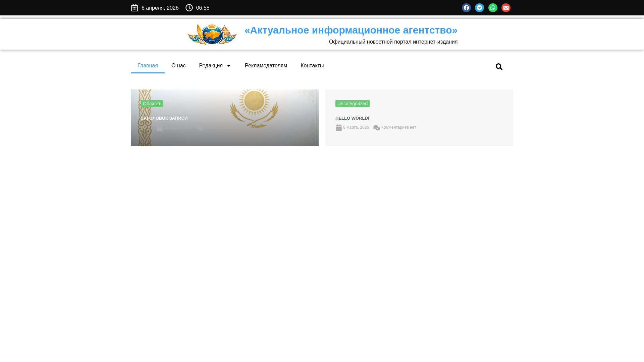The height and width of the screenshot is (362, 644).
Task: Click the «Актуальное информационное агентство» site title
Action: click(351, 30)
